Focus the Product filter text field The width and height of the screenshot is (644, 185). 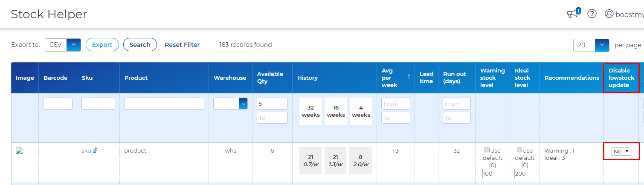(x=164, y=104)
